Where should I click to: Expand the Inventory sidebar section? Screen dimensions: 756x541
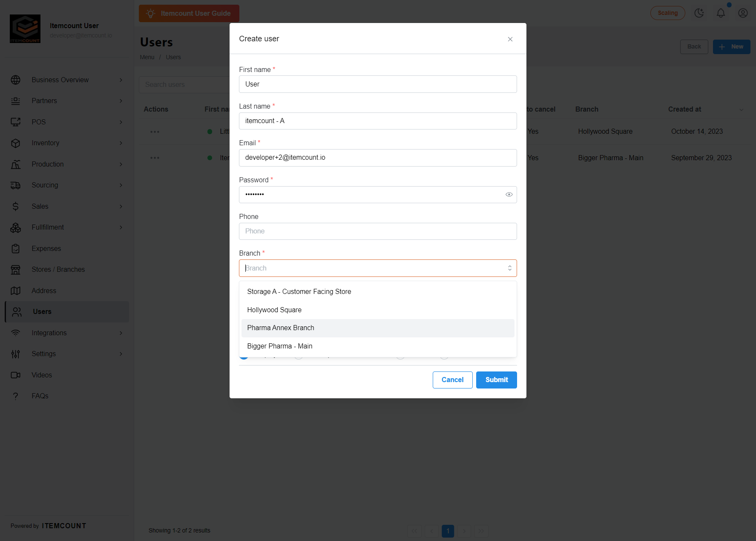67,143
